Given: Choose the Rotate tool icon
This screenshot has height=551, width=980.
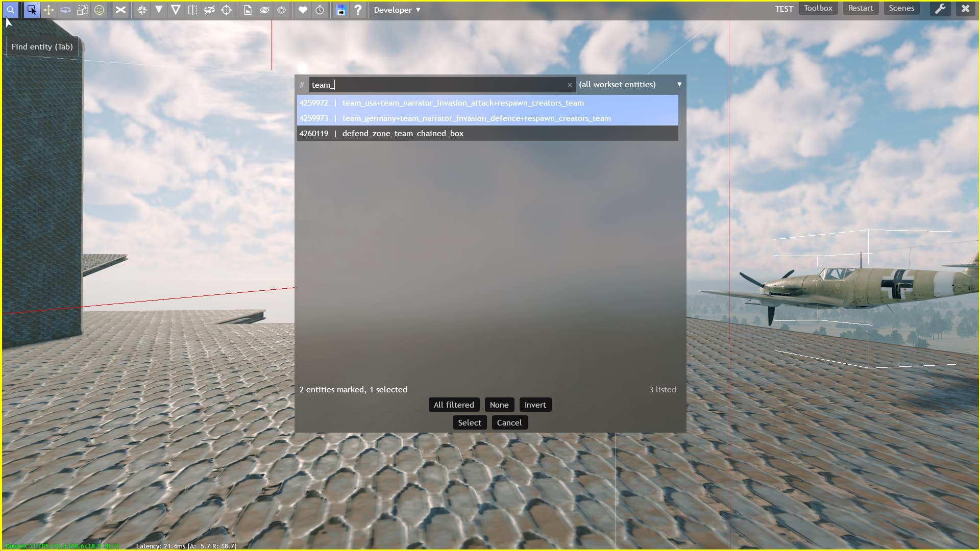Looking at the screenshot, I should coord(65,10).
